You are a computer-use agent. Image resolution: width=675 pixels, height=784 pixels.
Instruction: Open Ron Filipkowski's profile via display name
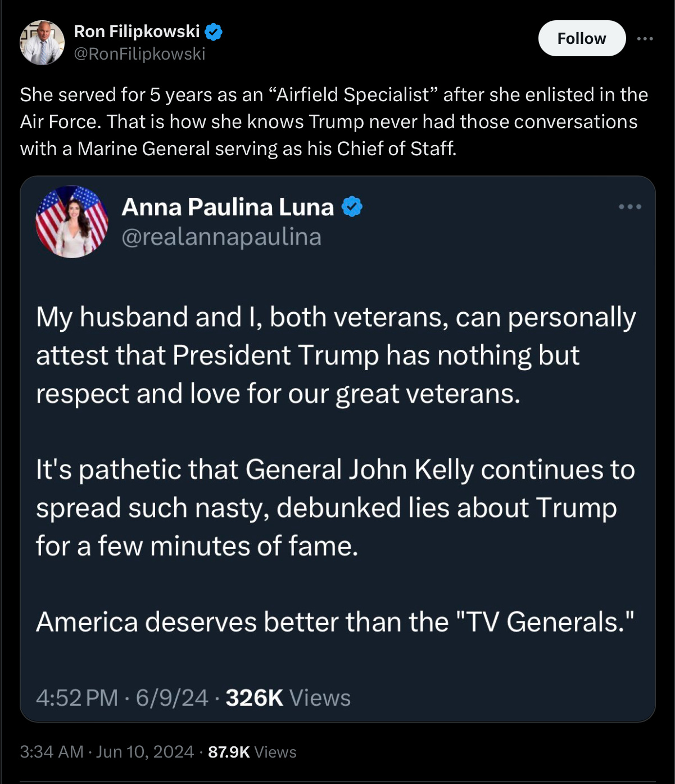tap(137, 31)
